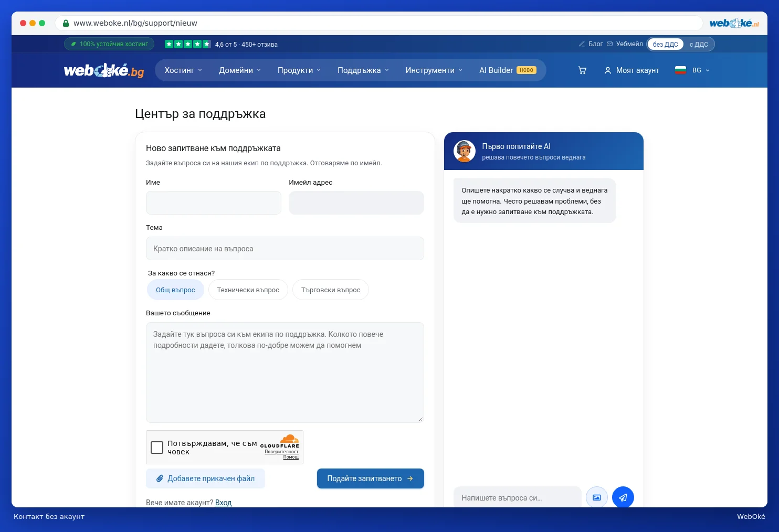Click the WebOké.bg logo
This screenshot has width=779, height=532.
(104, 70)
